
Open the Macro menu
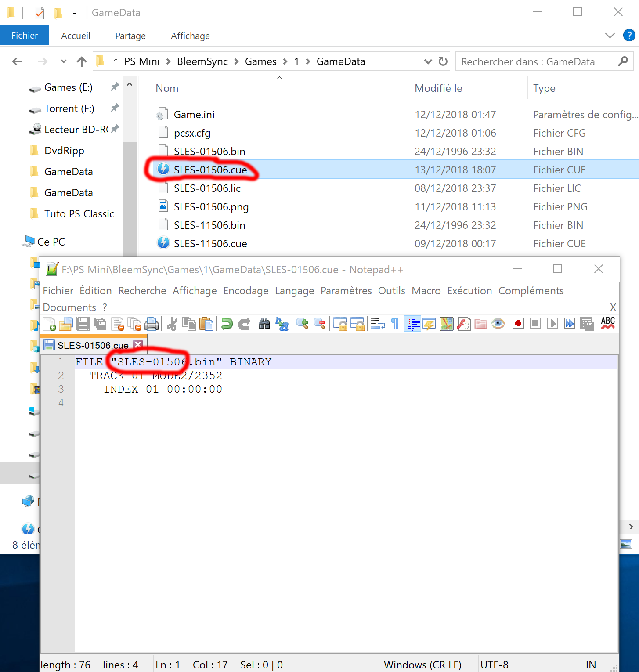[426, 291]
